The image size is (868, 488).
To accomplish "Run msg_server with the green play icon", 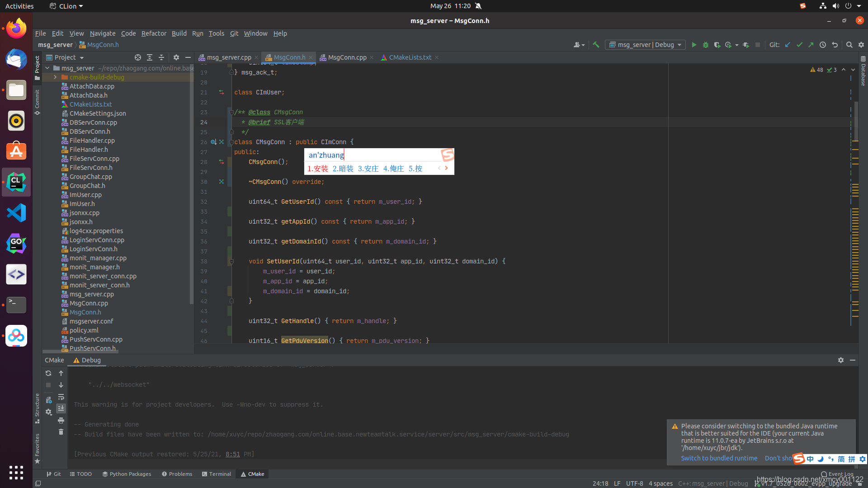I will click(x=694, y=45).
